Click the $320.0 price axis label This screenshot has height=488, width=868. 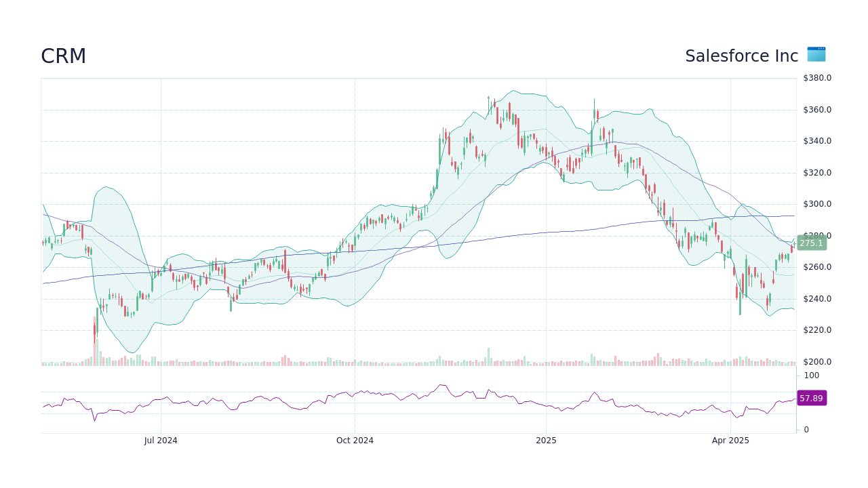[817, 173]
